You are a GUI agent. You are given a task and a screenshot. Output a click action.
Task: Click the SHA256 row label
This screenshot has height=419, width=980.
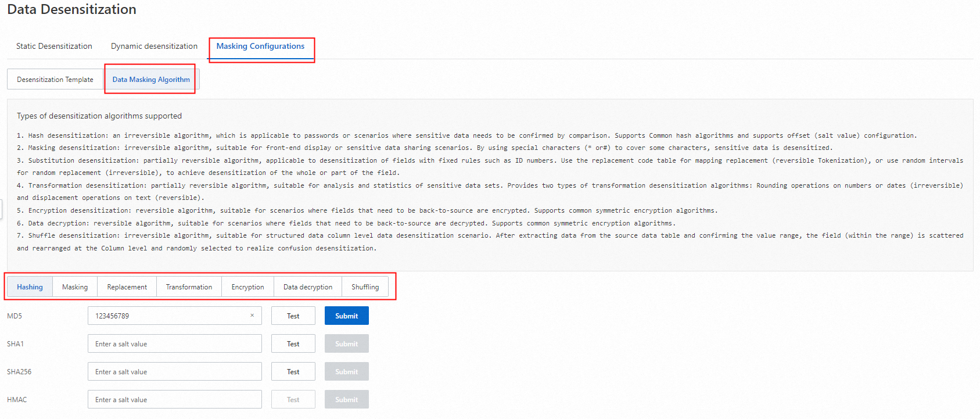point(19,372)
